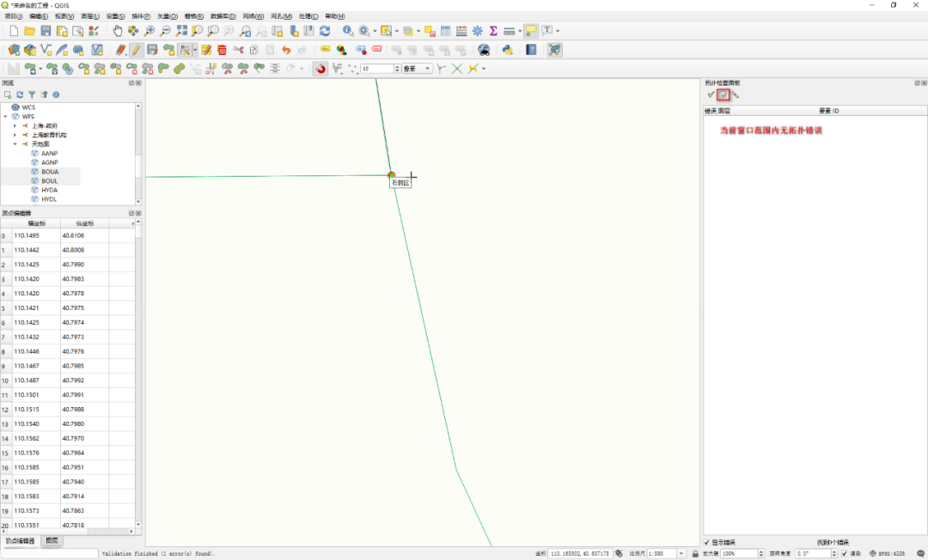The height and width of the screenshot is (560, 928).
Task: Select the BOUA layer in the browser
Action: pyautogui.click(x=50, y=172)
